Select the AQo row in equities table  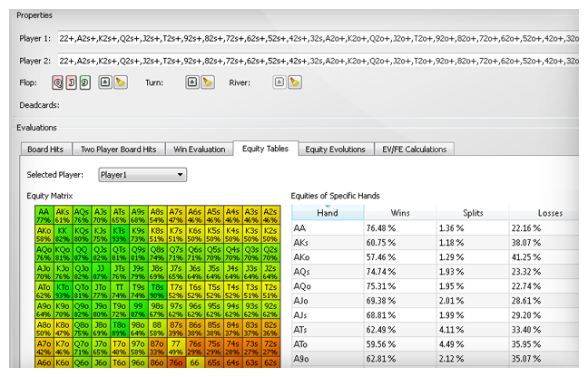(x=435, y=286)
